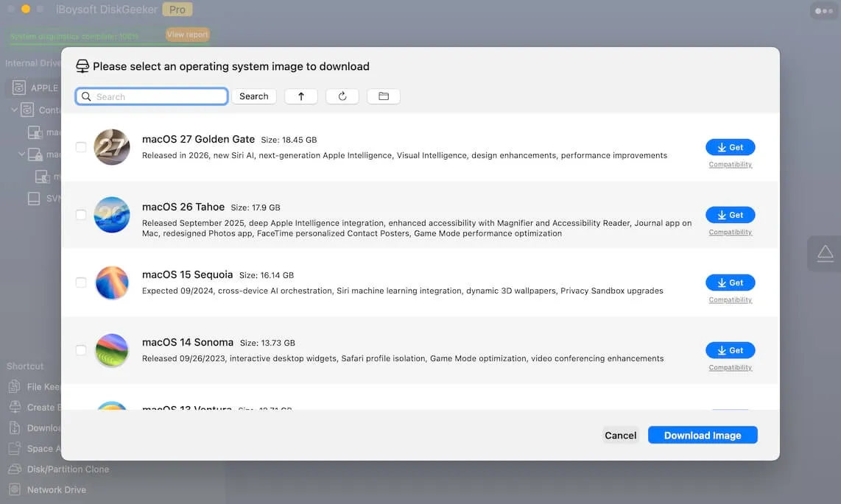Click the Space Analyzer shortcut icon in sidebar
The height and width of the screenshot is (504, 841).
point(15,449)
